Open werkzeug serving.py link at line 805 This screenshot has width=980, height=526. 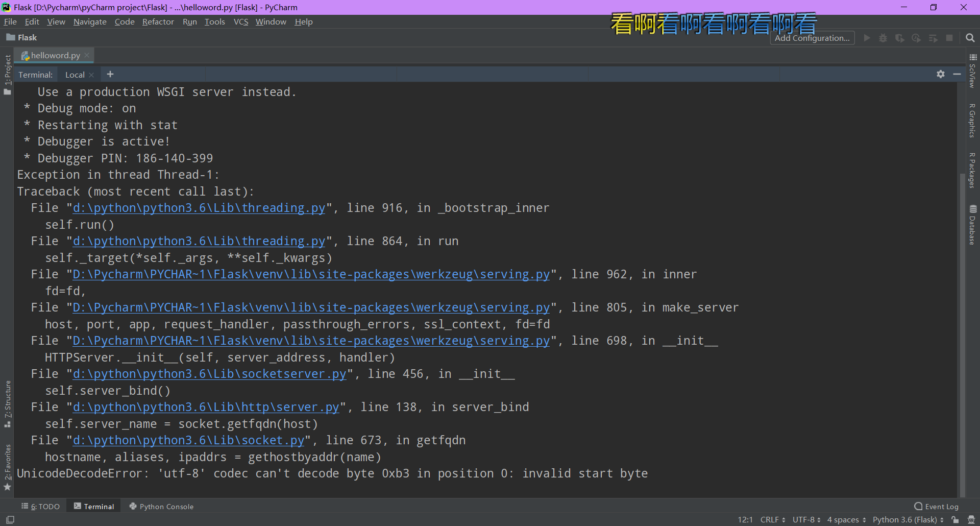(311, 307)
